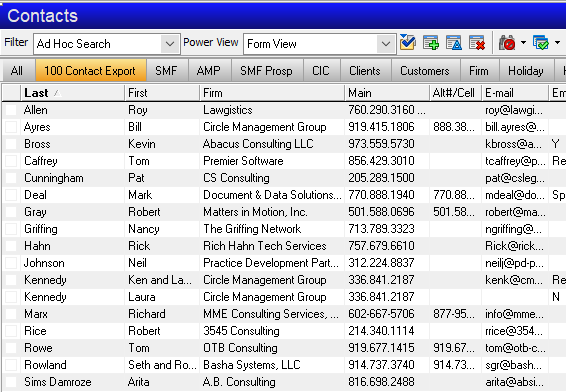This screenshot has height=392, width=566.
Task: Tick the checkbox for Griffing row
Action: click(12, 229)
